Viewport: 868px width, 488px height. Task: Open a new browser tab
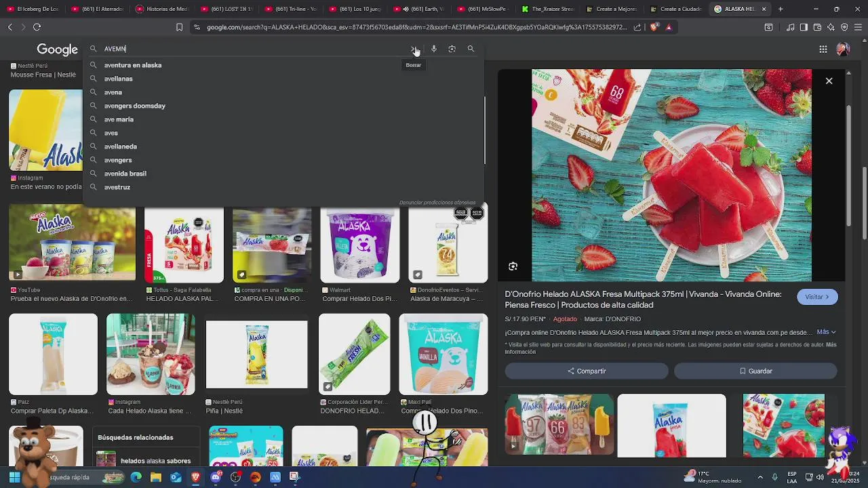tap(781, 9)
